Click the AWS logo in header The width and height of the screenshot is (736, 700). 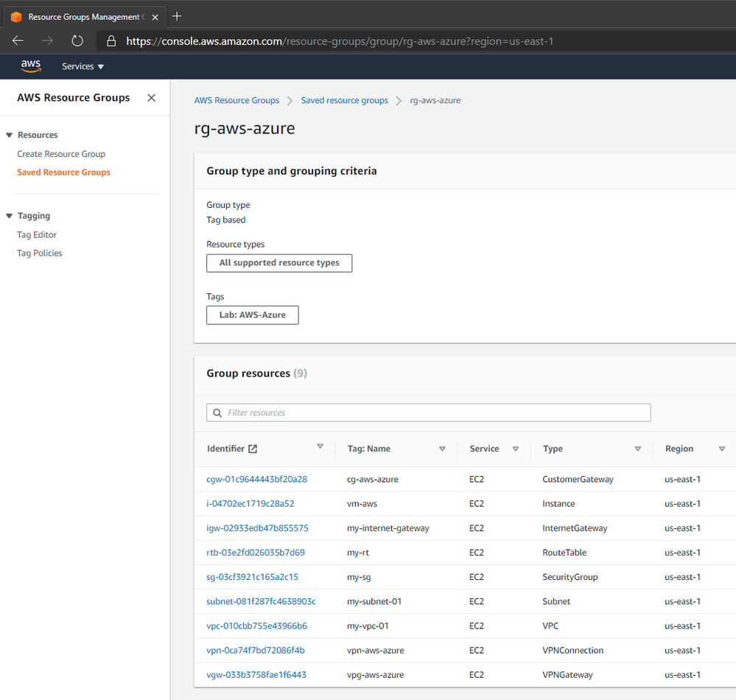31,66
